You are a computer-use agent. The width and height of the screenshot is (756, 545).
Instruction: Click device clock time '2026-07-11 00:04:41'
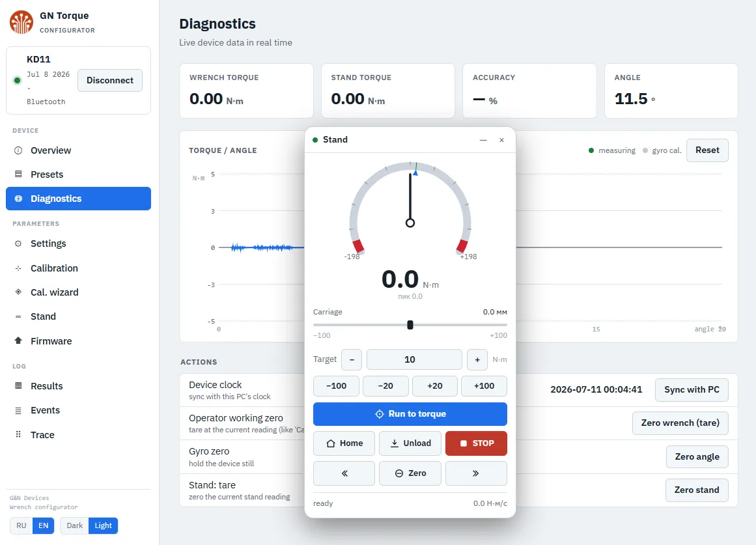point(596,389)
